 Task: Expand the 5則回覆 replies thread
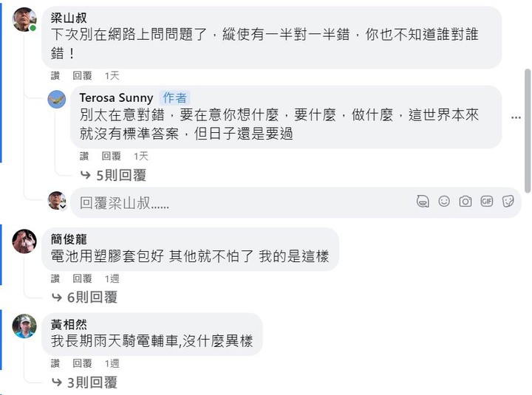tap(113, 175)
